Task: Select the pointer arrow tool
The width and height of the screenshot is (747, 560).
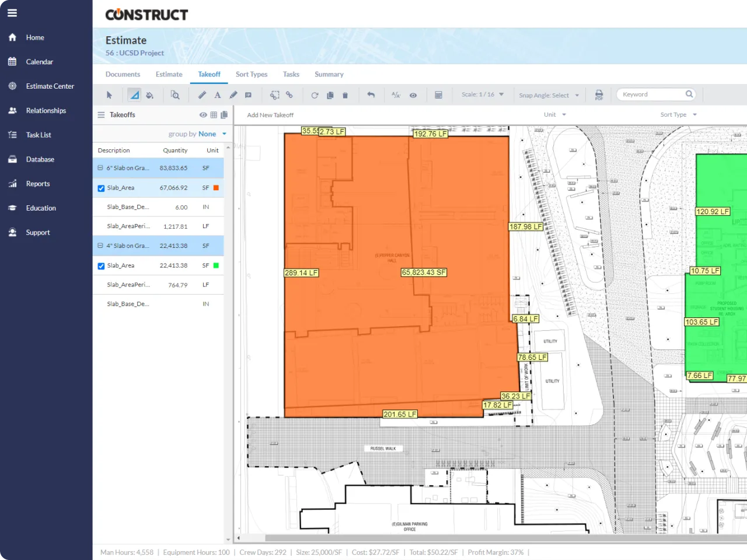Action: (109, 95)
